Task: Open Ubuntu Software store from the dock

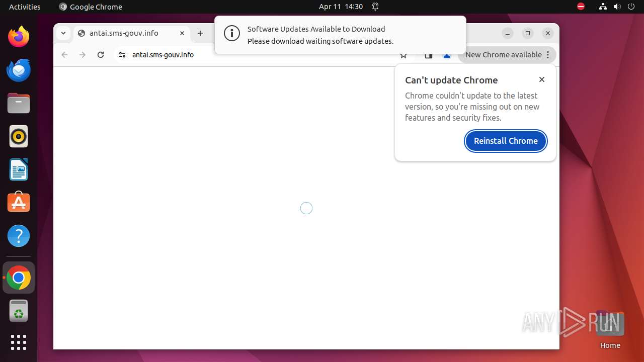Action: pyautogui.click(x=19, y=203)
